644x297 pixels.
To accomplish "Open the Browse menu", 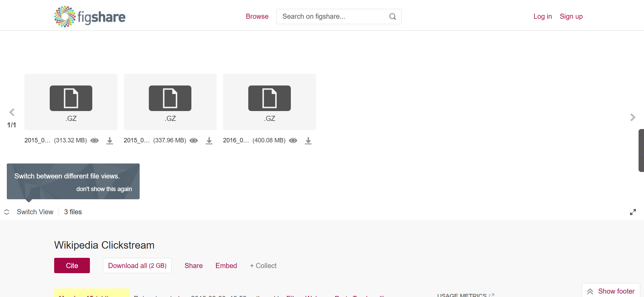I will tap(257, 16).
